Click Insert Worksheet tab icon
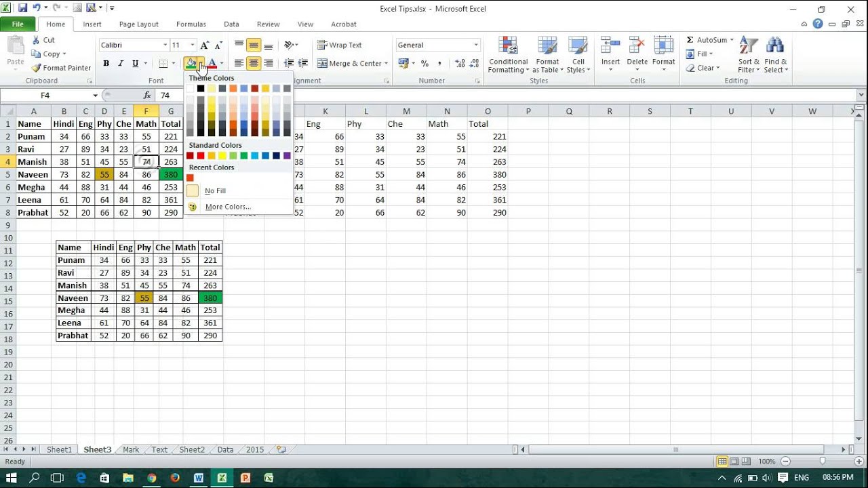868x488 pixels. 281,449
